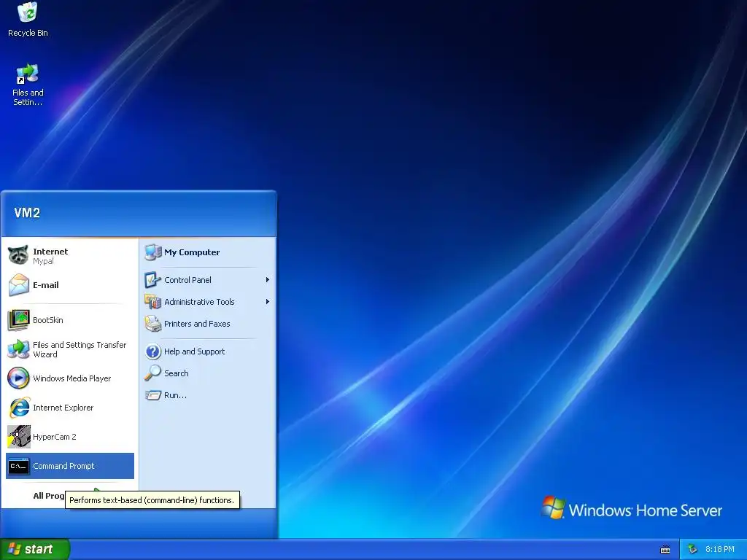Open the Recycle Bin desktop icon
The height and width of the screenshot is (560, 747).
click(x=28, y=19)
